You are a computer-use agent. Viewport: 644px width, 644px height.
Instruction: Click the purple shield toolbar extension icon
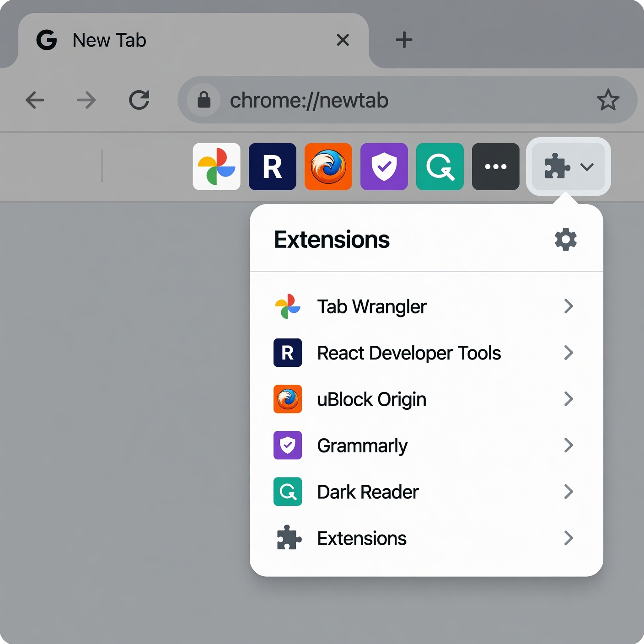pos(384,166)
